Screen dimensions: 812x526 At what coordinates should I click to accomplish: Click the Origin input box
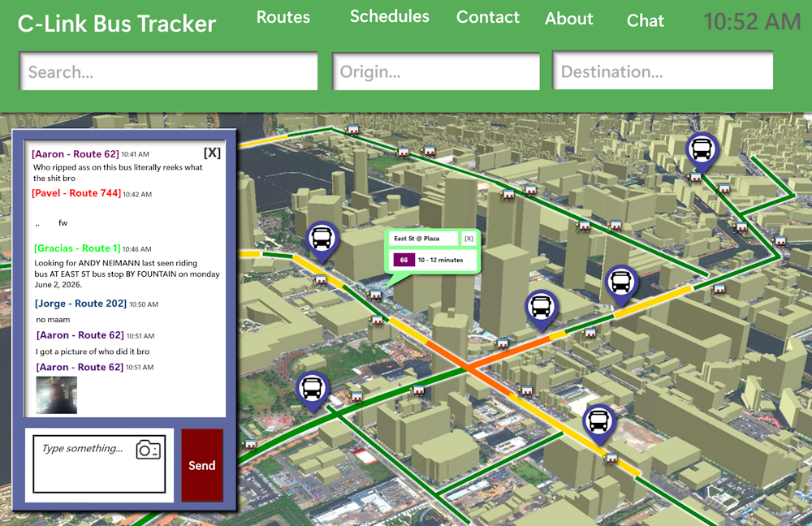tap(436, 71)
